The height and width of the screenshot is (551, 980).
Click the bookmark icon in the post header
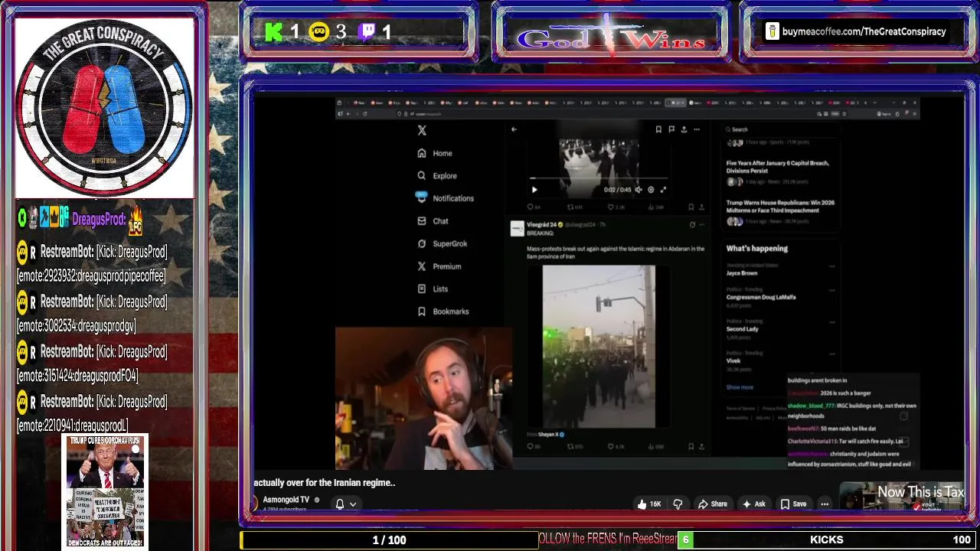(x=658, y=129)
